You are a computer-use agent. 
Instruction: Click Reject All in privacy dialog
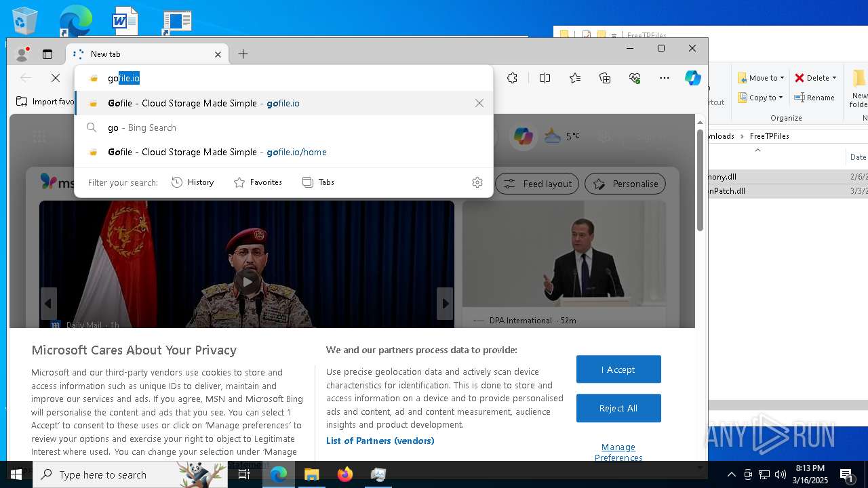(618, 408)
